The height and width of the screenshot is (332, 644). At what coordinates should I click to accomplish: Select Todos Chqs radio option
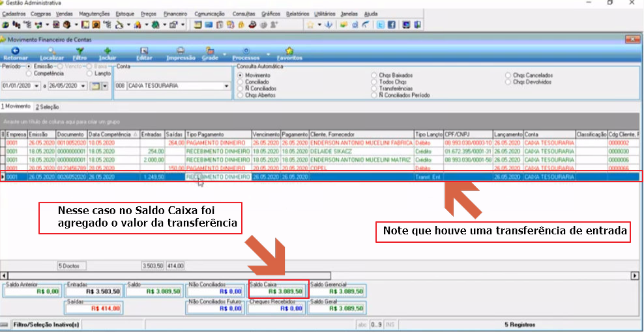coord(373,81)
